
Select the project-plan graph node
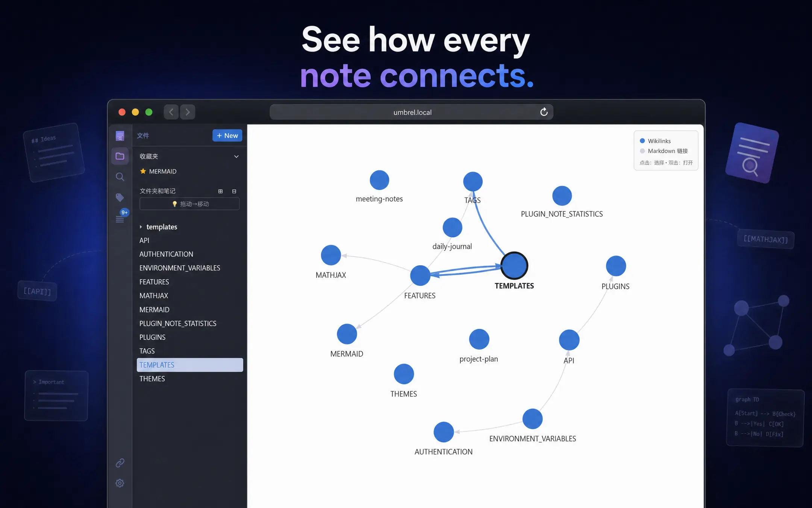pos(479,339)
